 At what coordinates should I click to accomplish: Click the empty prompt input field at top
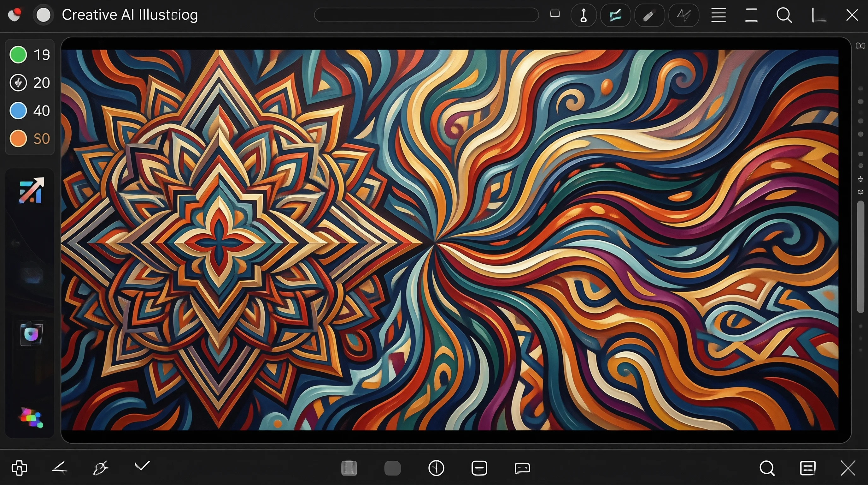pos(426,15)
